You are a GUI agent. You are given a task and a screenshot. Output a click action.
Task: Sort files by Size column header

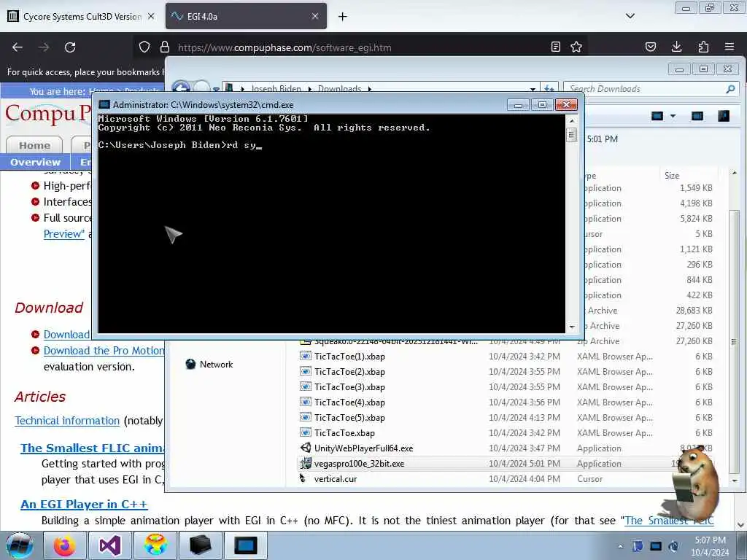[x=688, y=175]
